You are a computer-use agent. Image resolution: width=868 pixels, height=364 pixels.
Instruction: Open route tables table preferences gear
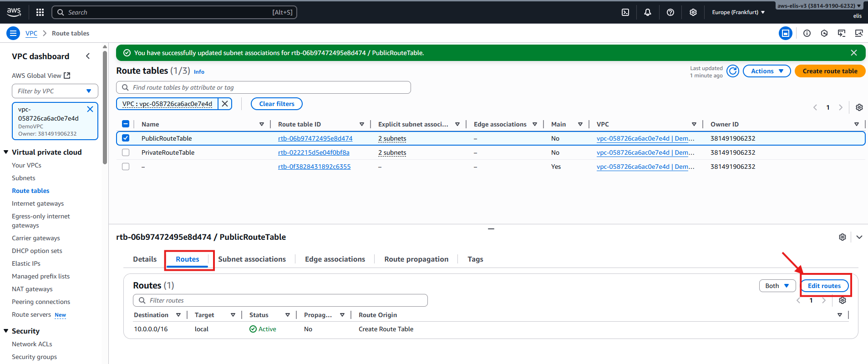859,107
